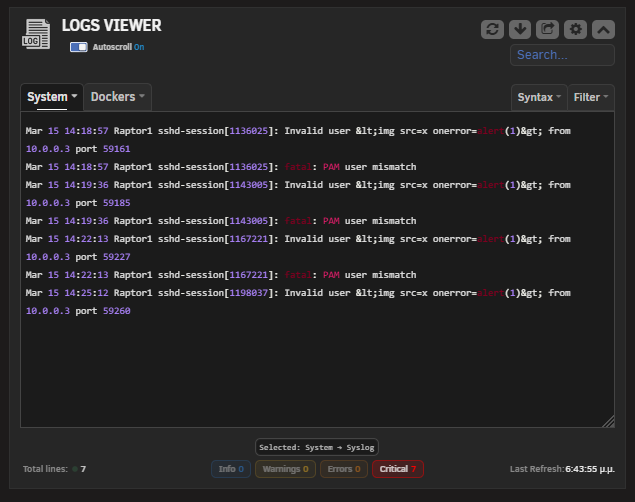Open the Dockers tab dropdown
Viewport: 635px width, 502px height.
point(117,97)
